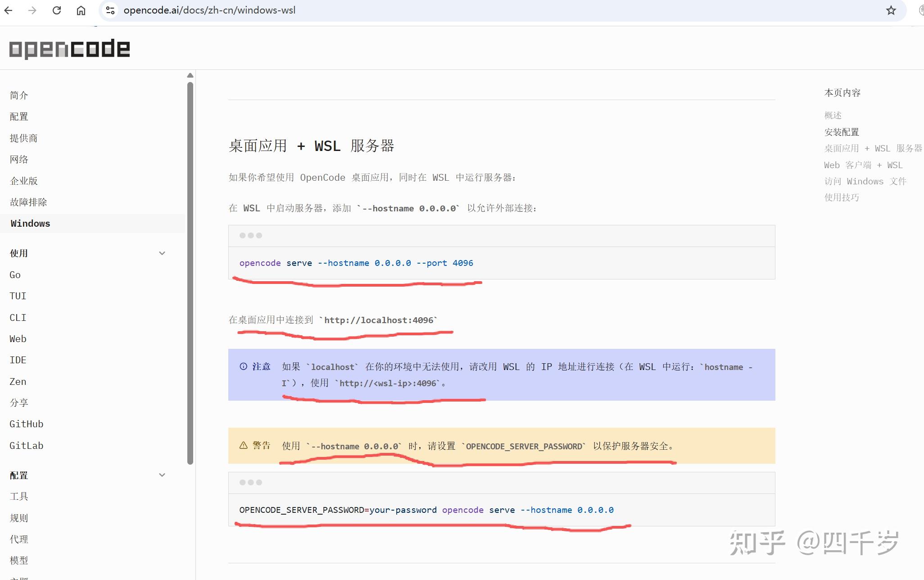
Task: Click the browser forward arrow
Action: pyautogui.click(x=32, y=10)
